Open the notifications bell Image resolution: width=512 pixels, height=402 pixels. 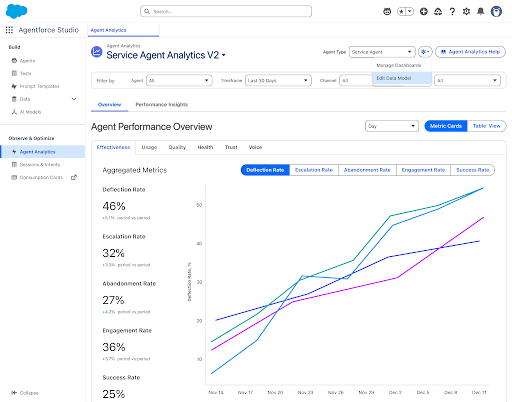pyautogui.click(x=481, y=12)
